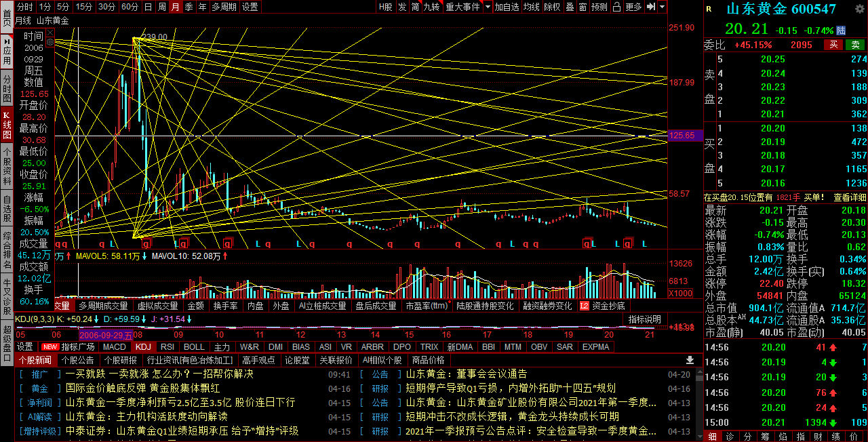868x442 pixels.
Task: Click the 陆 badge beside -0.74%
Action: [842, 31]
